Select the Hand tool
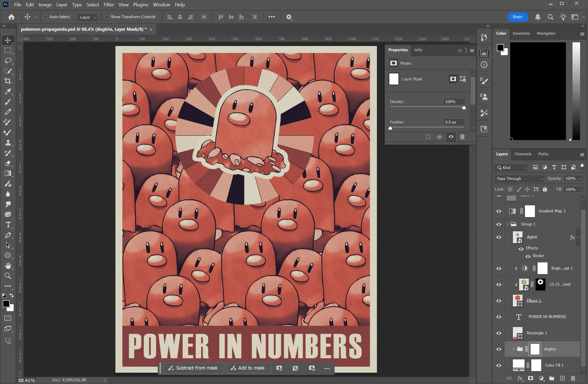The image size is (588, 384). click(x=8, y=265)
